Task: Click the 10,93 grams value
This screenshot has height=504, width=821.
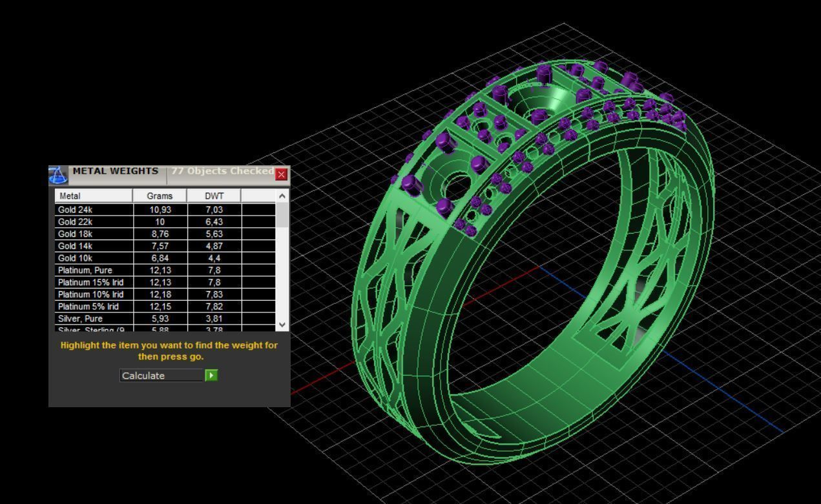Action: (x=160, y=210)
